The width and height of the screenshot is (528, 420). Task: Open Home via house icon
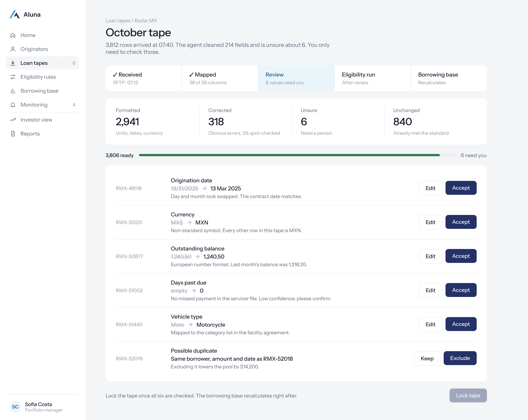[13, 35]
